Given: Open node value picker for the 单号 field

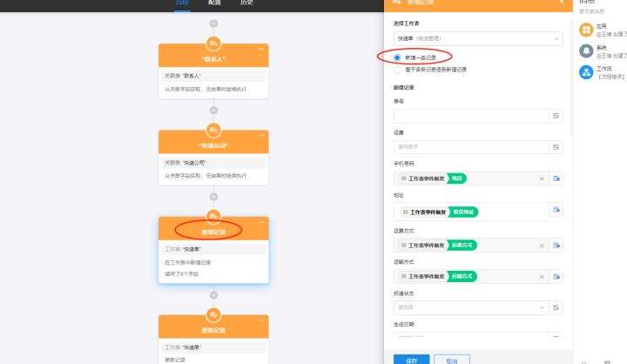Looking at the screenshot, I should 556,116.
